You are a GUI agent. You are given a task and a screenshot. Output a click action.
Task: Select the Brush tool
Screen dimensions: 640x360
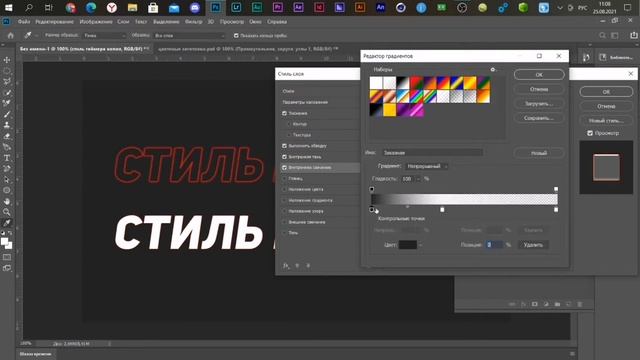pos(7,115)
